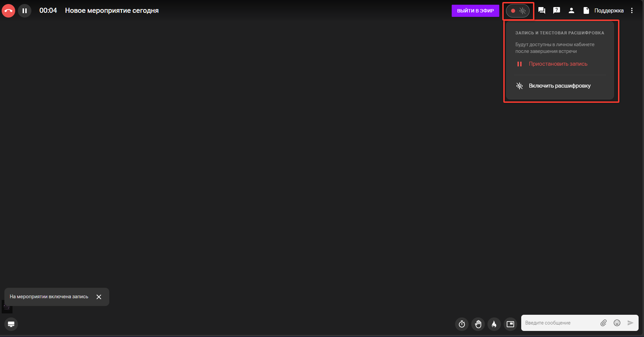644x337 pixels.
Task: Pause the event with top-left pause button
Action: click(25, 11)
